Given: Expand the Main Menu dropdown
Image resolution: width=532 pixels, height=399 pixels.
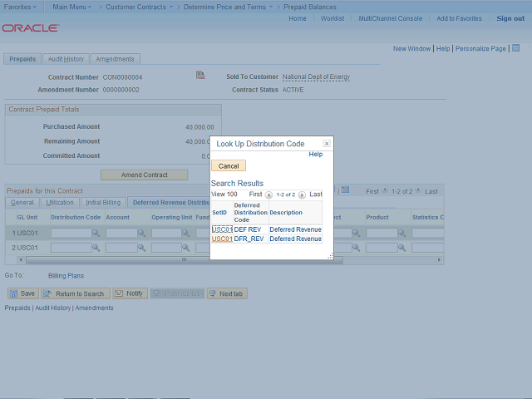Looking at the screenshot, I should tap(75, 7).
